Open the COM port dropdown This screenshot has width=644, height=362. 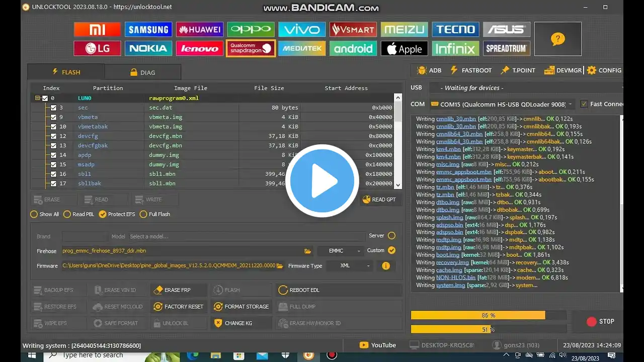(x=502, y=104)
